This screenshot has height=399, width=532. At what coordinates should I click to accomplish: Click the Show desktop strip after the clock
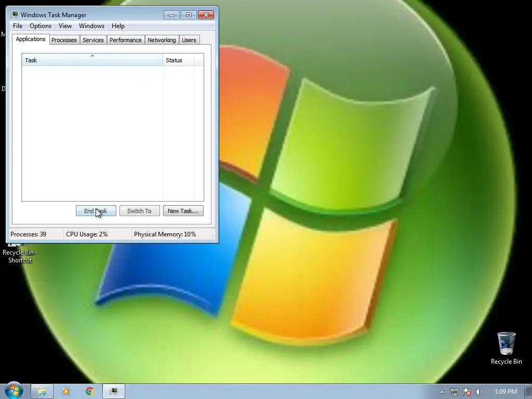[x=528, y=392]
